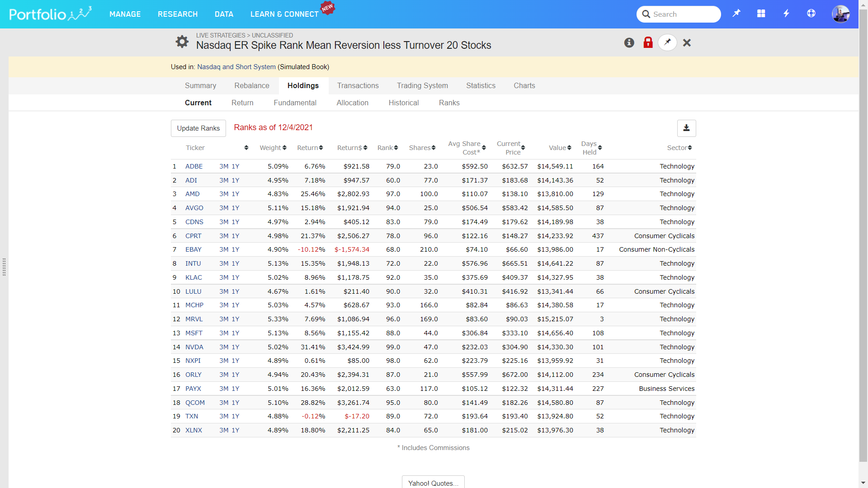Click the download holdings icon button
This screenshot has width=868, height=488.
(686, 128)
